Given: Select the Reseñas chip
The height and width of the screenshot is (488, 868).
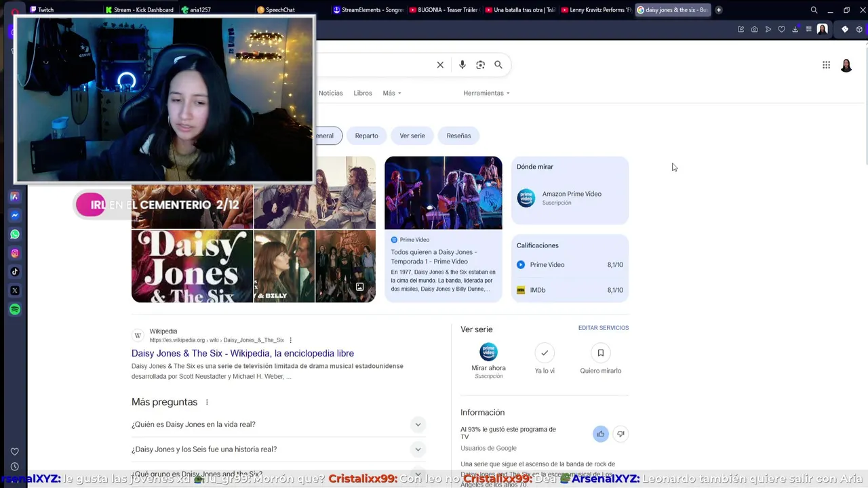Looking at the screenshot, I should pyautogui.click(x=458, y=136).
